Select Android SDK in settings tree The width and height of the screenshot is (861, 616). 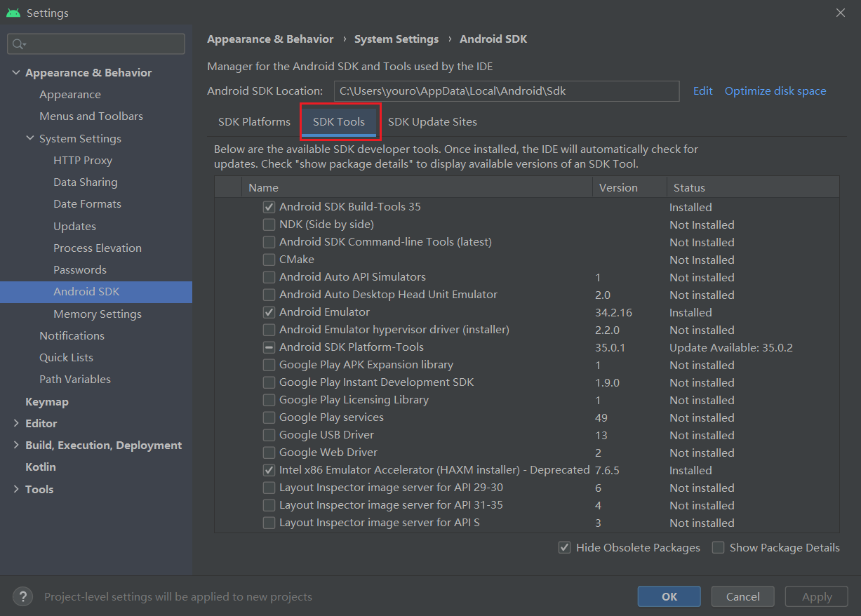tap(96, 292)
